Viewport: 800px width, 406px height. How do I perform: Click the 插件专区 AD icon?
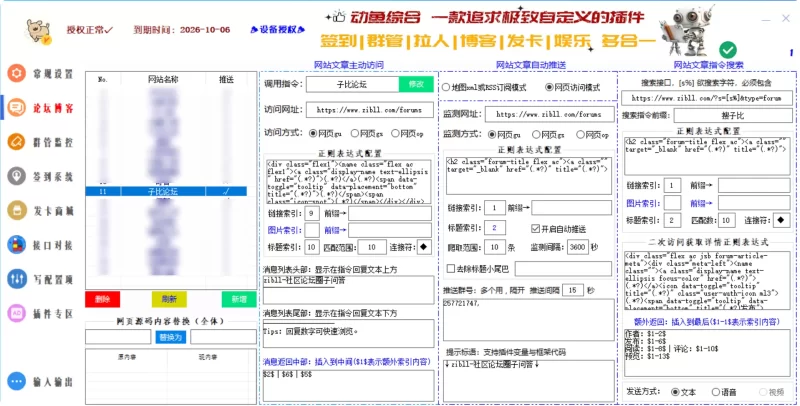pyautogui.click(x=16, y=313)
